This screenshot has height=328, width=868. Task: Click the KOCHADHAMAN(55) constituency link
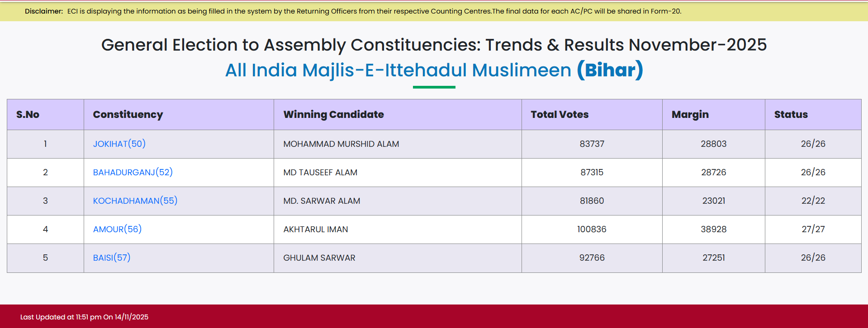(x=135, y=201)
